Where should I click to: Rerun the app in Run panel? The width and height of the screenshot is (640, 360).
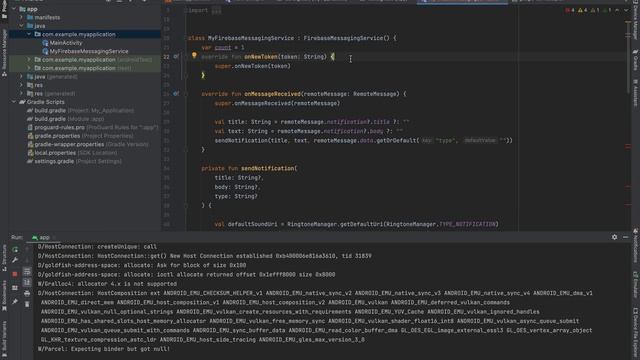click(x=15, y=249)
